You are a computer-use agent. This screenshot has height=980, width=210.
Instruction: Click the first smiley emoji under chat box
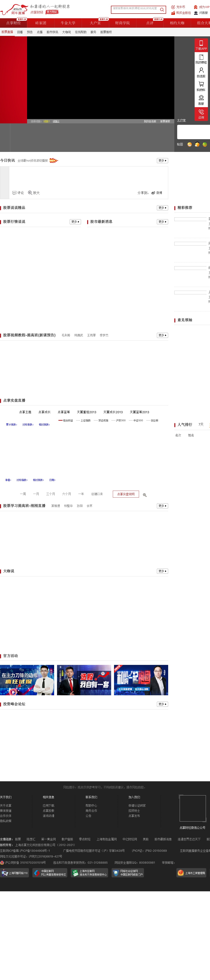pos(189,145)
